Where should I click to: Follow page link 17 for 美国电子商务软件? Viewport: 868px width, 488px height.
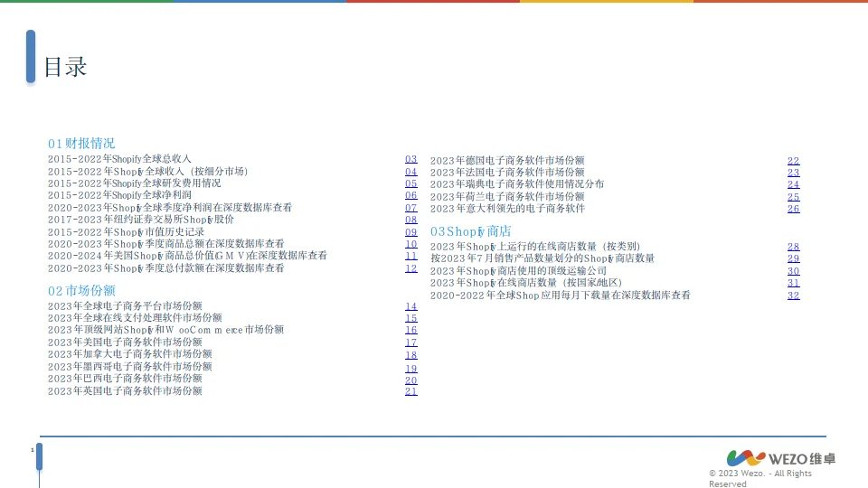410,343
